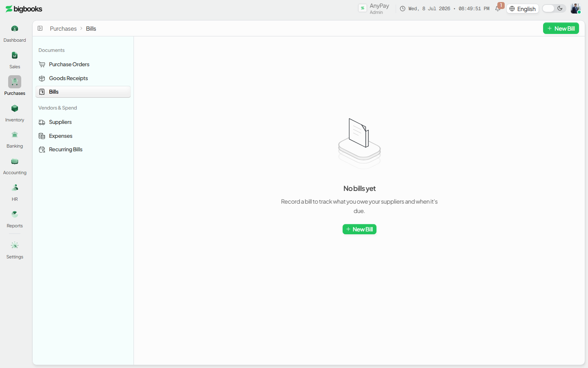Screen dimensions: 588x368
Task: Open the Sales module icon
Action: 15,55
